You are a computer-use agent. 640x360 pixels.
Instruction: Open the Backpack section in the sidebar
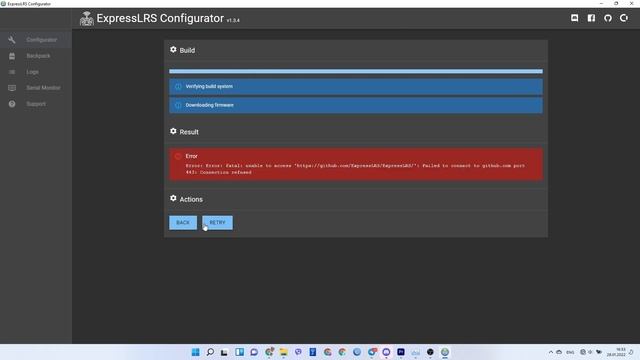point(36,56)
